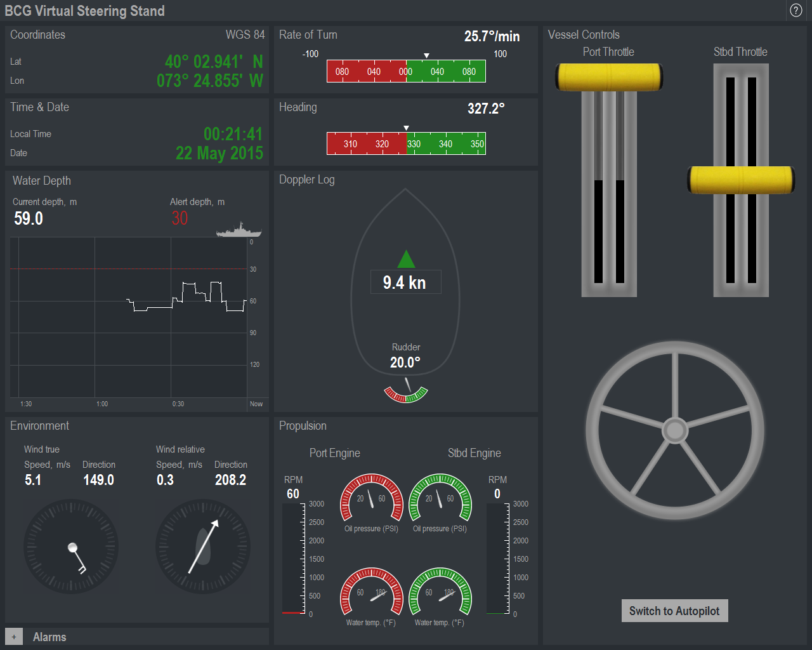Expand the Alarms panel with the plus control

pos(13,635)
